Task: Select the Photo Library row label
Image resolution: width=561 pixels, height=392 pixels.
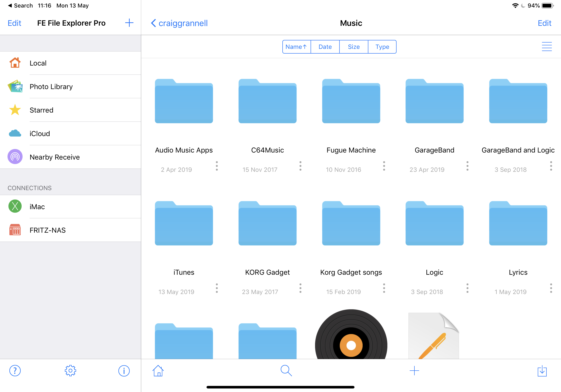Action: click(x=51, y=86)
